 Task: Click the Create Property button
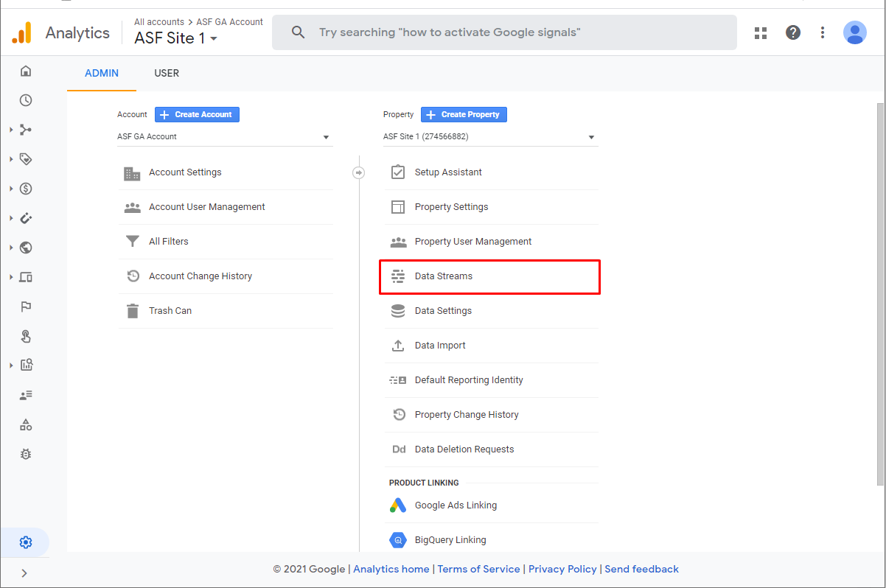pyautogui.click(x=464, y=114)
